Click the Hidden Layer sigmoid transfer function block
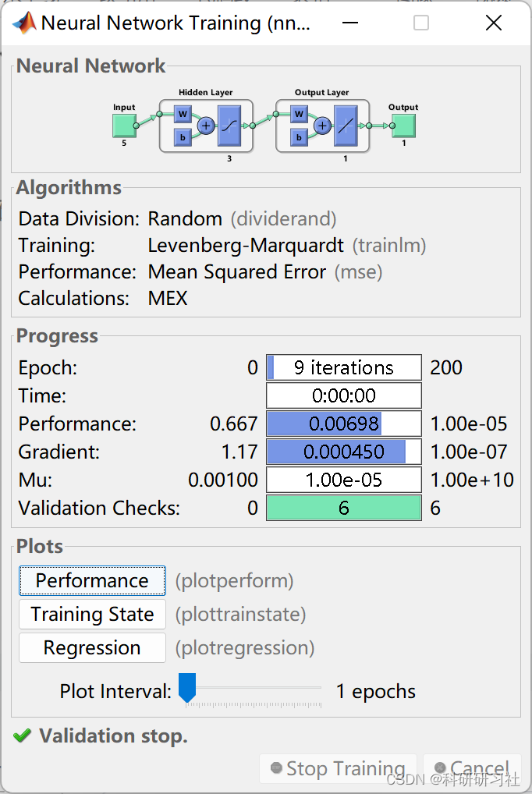The height and width of the screenshot is (794, 532). point(229,126)
